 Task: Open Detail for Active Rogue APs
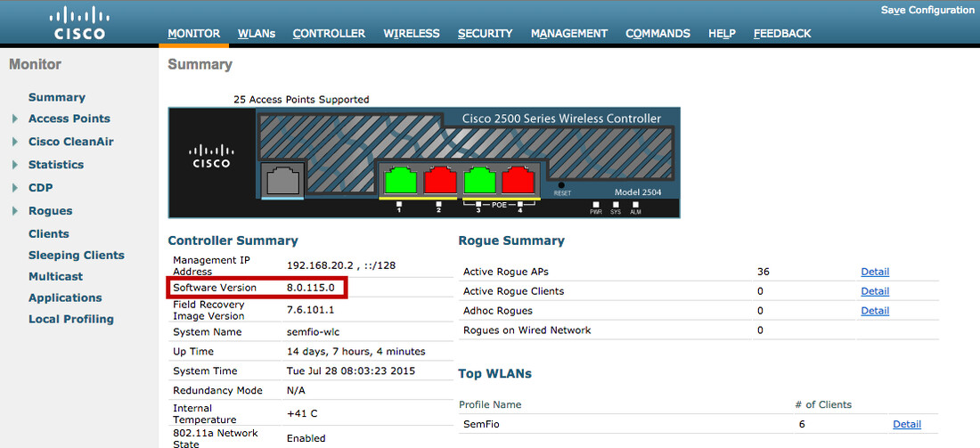click(x=875, y=272)
